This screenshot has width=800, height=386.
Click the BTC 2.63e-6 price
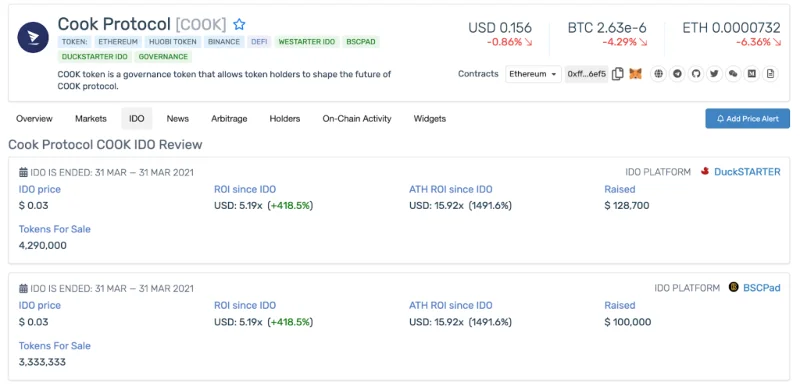tap(607, 28)
